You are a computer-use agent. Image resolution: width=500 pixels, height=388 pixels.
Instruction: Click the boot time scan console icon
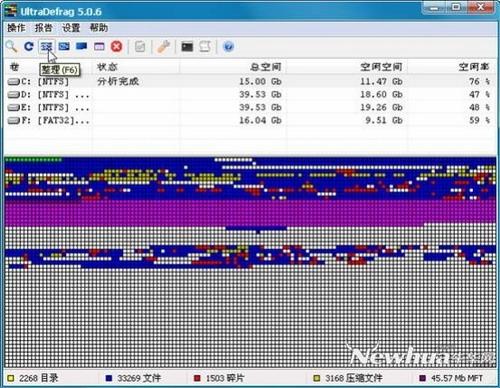187,46
